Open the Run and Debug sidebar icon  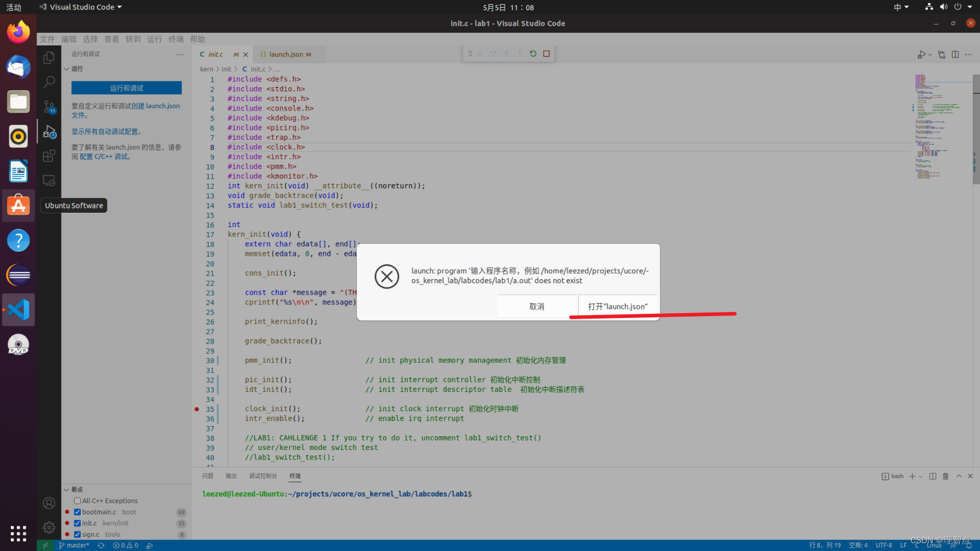point(48,132)
